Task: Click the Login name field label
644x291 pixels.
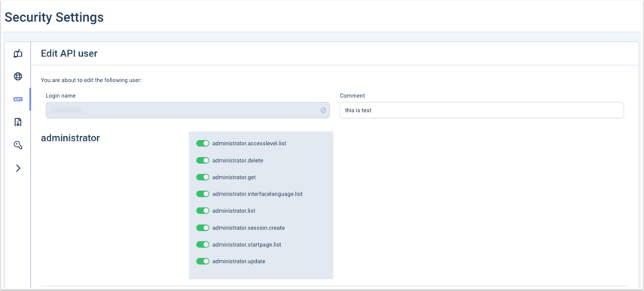Action: (60, 95)
